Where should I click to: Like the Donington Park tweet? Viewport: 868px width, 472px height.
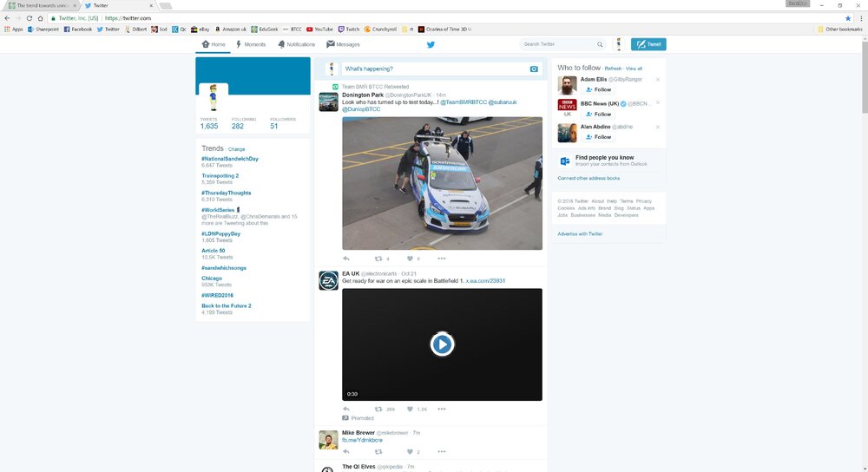click(411, 259)
